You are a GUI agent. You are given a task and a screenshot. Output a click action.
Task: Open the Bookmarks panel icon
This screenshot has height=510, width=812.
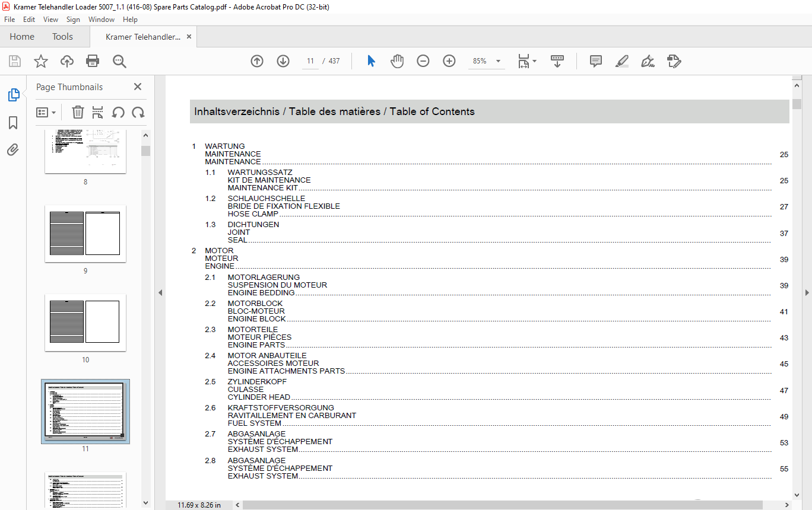(x=13, y=123)
